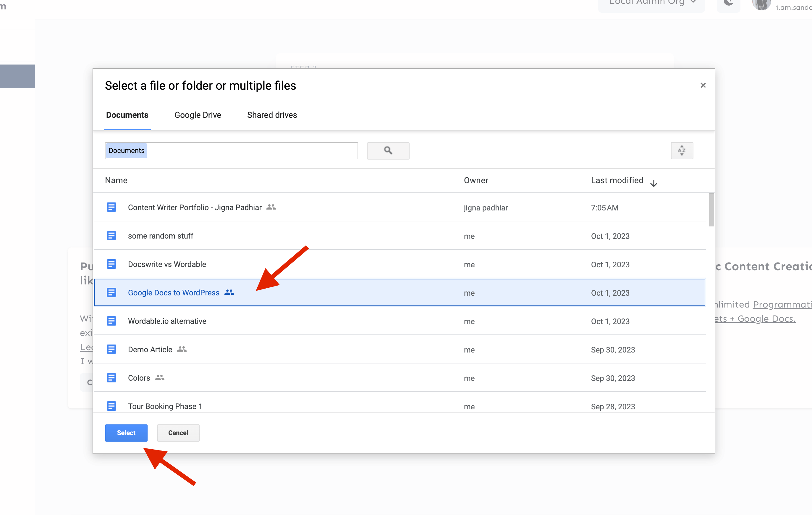Select the Google Docs to WordPress row

tap(174, 293)
